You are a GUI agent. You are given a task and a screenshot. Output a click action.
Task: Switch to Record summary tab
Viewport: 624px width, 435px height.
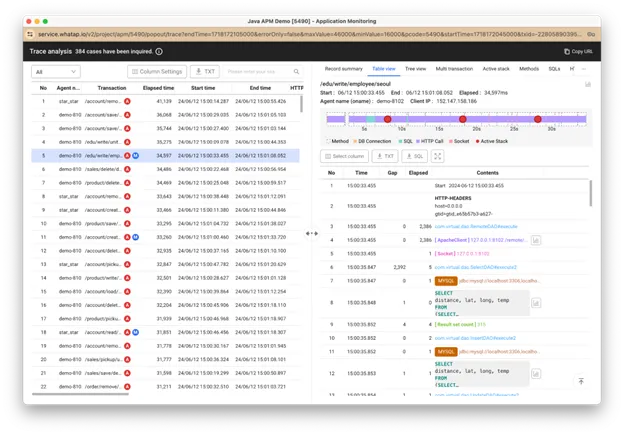click(343, 69)
